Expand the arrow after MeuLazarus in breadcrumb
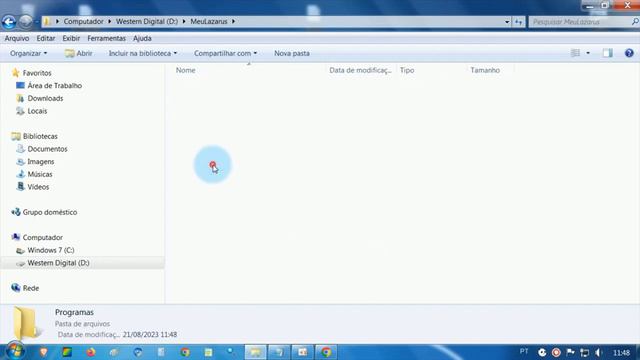The image size is (640, 360). (x=233, y=21)
